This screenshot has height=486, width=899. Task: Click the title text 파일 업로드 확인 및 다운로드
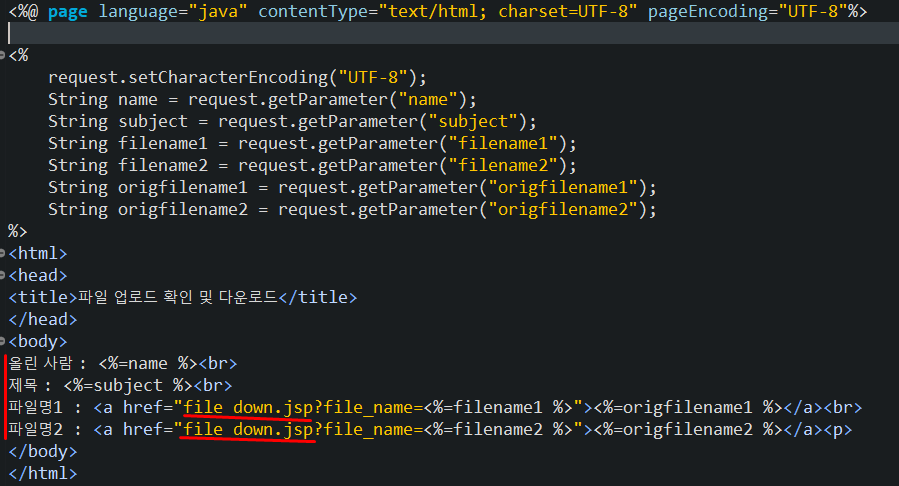pos(178,297)
